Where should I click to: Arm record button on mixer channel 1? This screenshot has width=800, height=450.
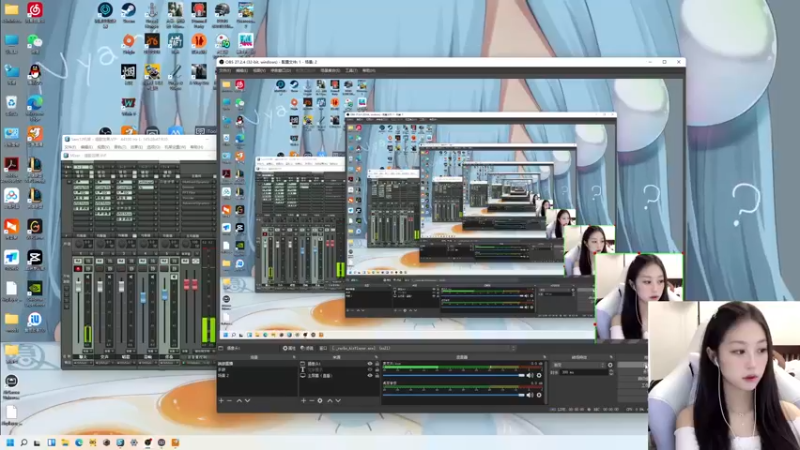[78, 269]
